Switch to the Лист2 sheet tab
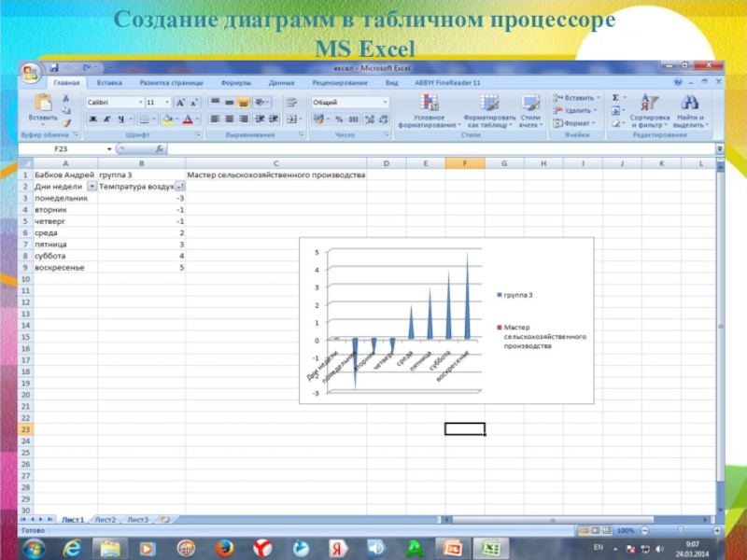The width and height of the screenshot is (747, 560). [106, 520]
